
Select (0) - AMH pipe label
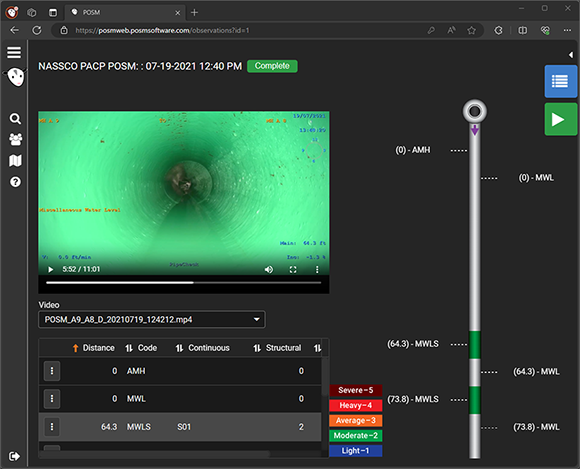(x=413, y=150)
